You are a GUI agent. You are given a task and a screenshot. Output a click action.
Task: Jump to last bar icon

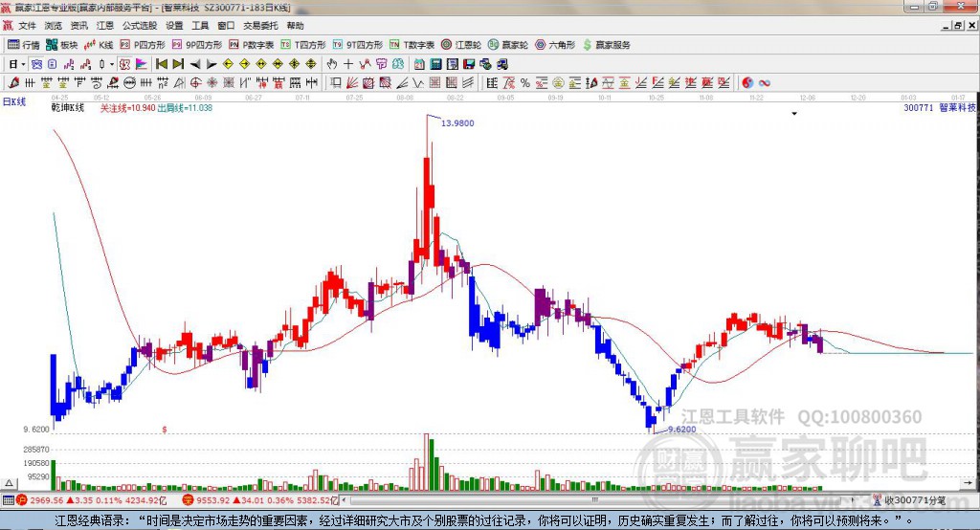pyautogui.click(x=178, y=64)
